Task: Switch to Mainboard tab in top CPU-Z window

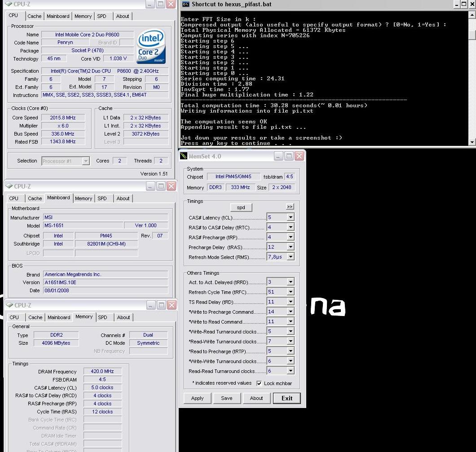Action: pyautogui.click(x=58, y=16)
